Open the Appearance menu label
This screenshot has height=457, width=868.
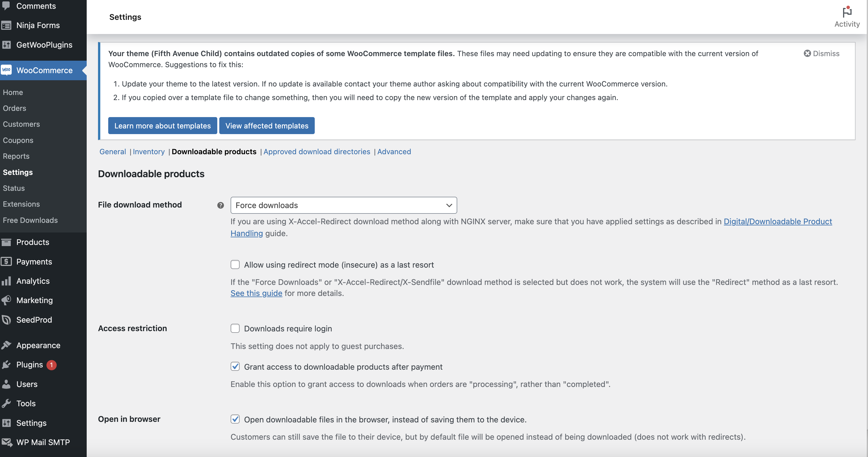pyautogui.click(x=39, y=345)
